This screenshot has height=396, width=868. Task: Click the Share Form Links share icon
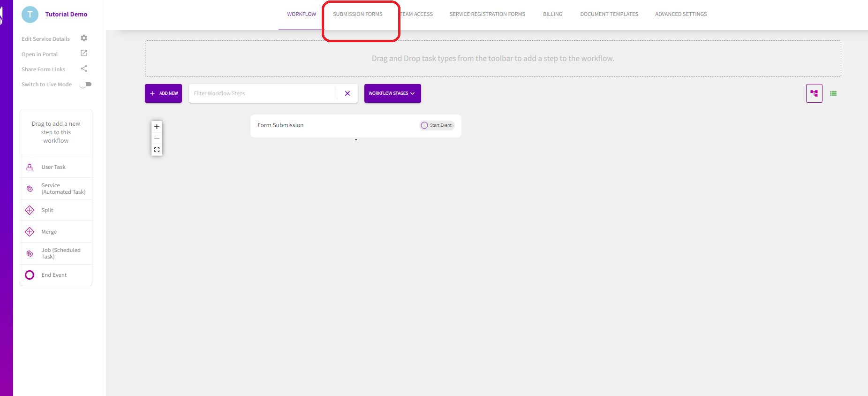pyautogui.click(x=84, y=69)
